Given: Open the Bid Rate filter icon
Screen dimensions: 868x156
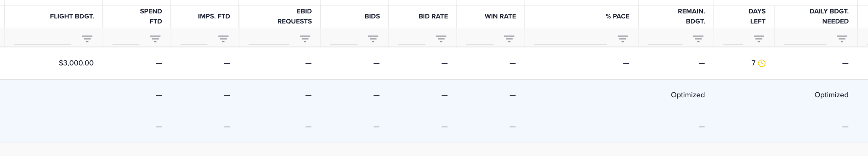Looking at the screenshot, I should 441,39.
